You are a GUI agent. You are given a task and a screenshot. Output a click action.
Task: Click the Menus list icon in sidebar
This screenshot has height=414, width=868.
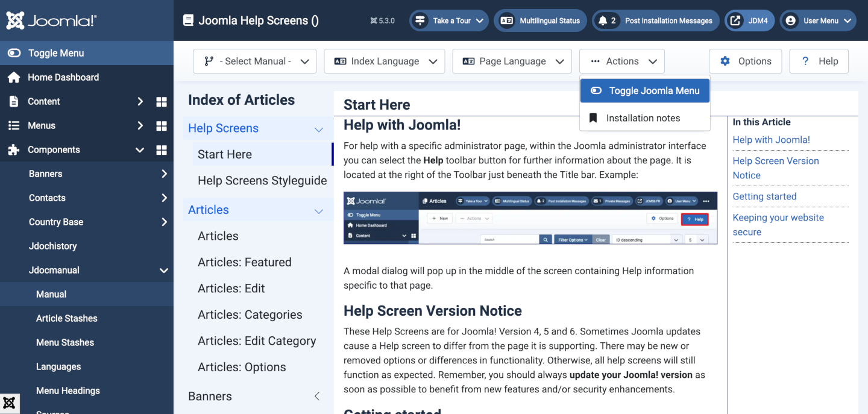(13, 125)
